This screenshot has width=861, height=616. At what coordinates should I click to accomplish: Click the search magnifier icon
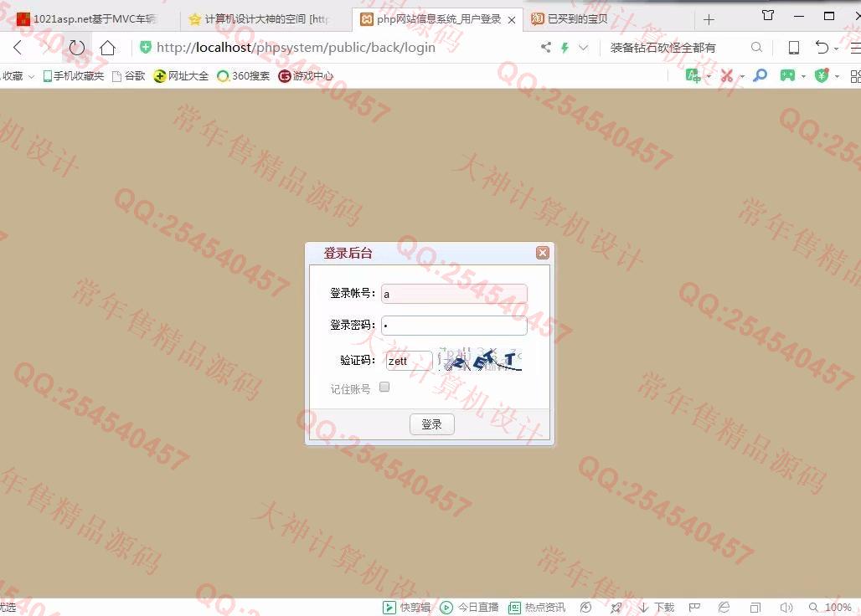coord(756,48)
